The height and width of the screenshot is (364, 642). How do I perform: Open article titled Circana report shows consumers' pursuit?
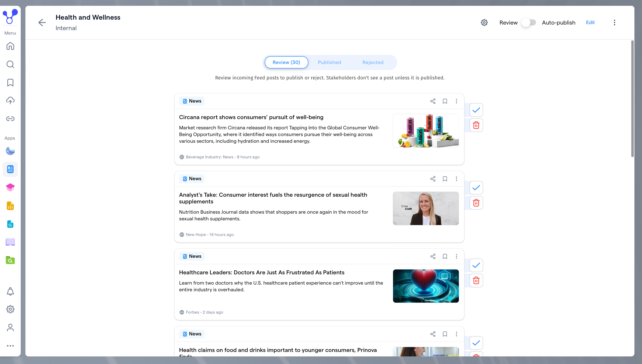251,117
